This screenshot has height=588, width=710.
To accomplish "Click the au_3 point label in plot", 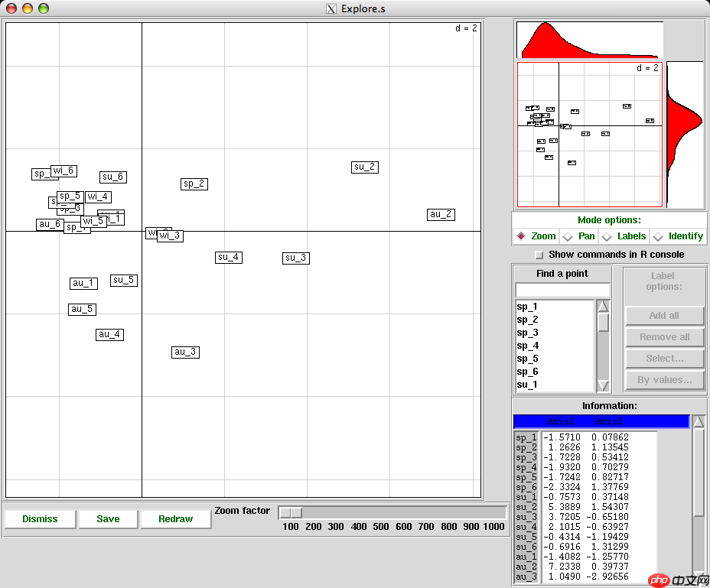I will click(x=186, y=352).
